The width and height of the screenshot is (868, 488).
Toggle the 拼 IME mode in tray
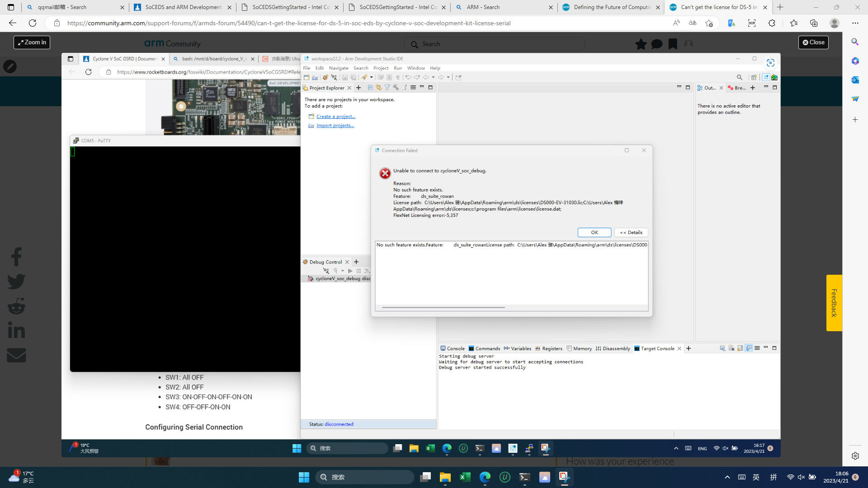point(774,477)
